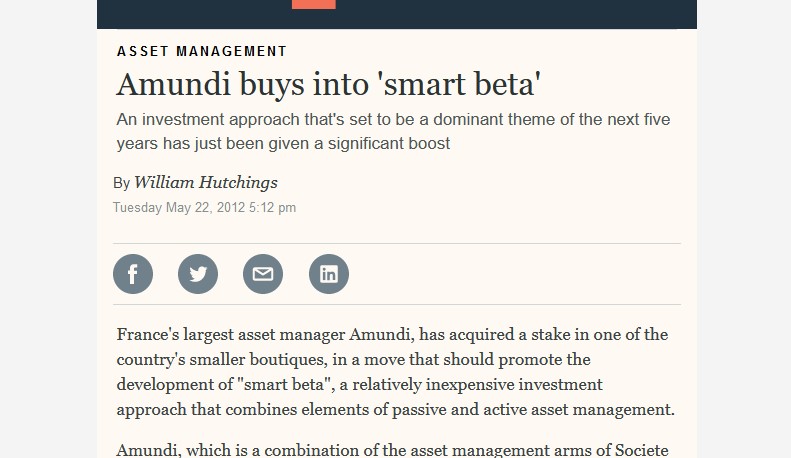The image size is (791, 458).
Task: Click the Tuesday May 22, 2012 timestamp
Action: coord(204,208)
